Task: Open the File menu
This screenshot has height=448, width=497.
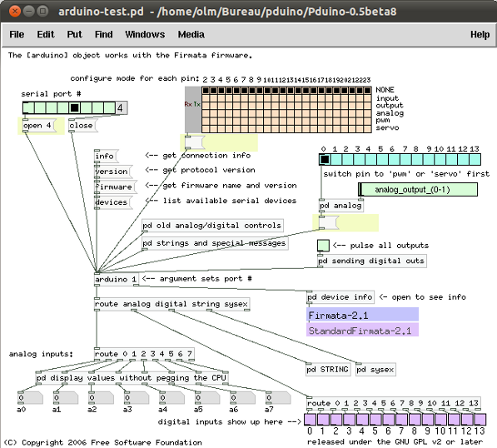Action: (x=17, y=34)
